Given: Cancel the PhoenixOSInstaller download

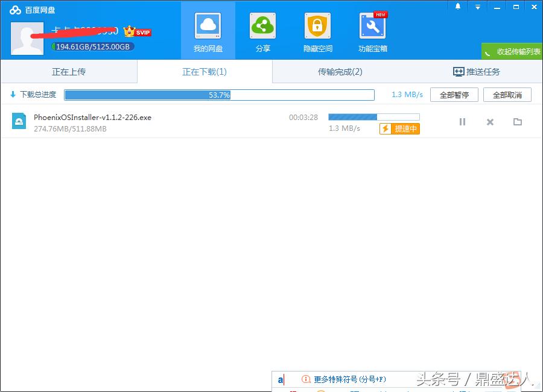Looking at the screenshot, I should click(x=490, y=122).
